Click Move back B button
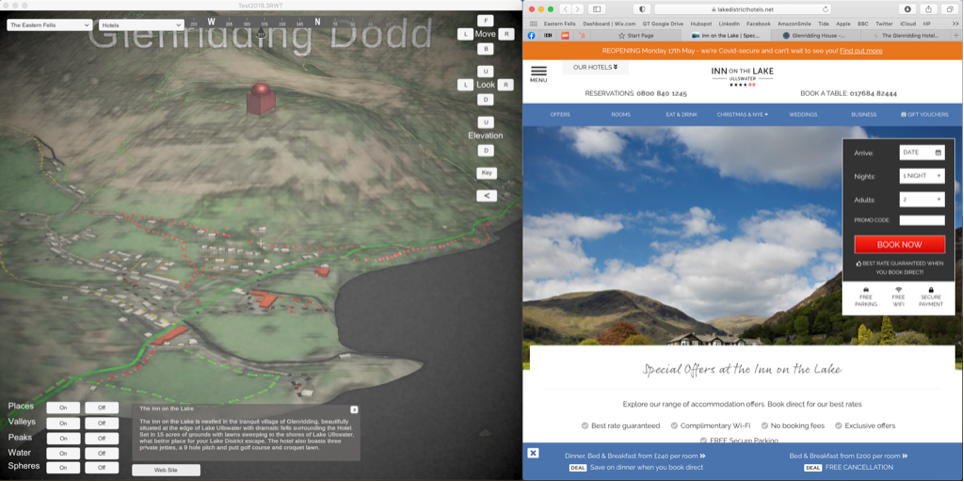 [x=486, y=49]
